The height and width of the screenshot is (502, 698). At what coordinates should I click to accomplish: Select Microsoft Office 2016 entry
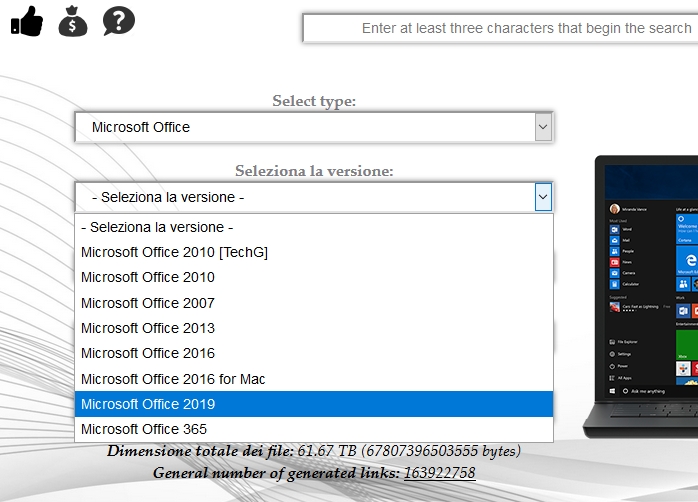(314, 353)
